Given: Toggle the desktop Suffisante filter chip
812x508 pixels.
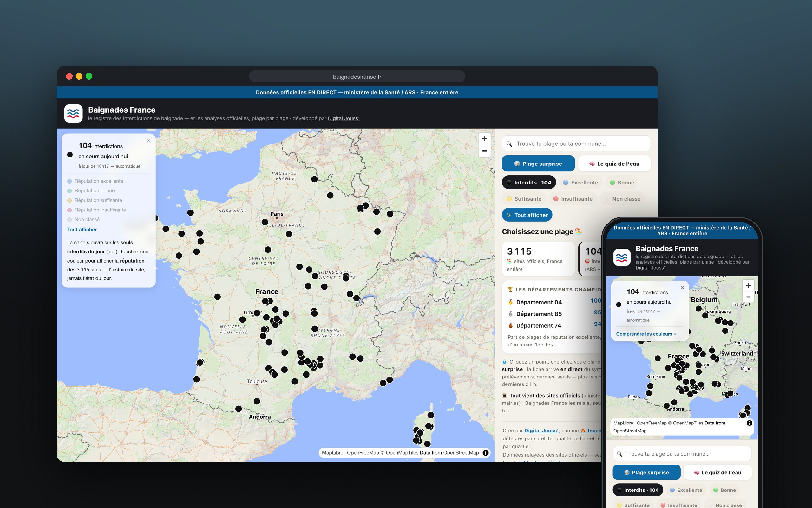Looking at the screenshot, I should 524,199.
